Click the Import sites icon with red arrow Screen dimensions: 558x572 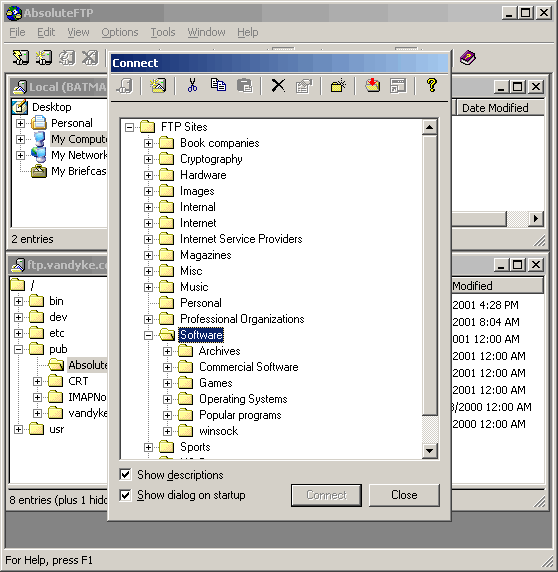pos(373,86)
